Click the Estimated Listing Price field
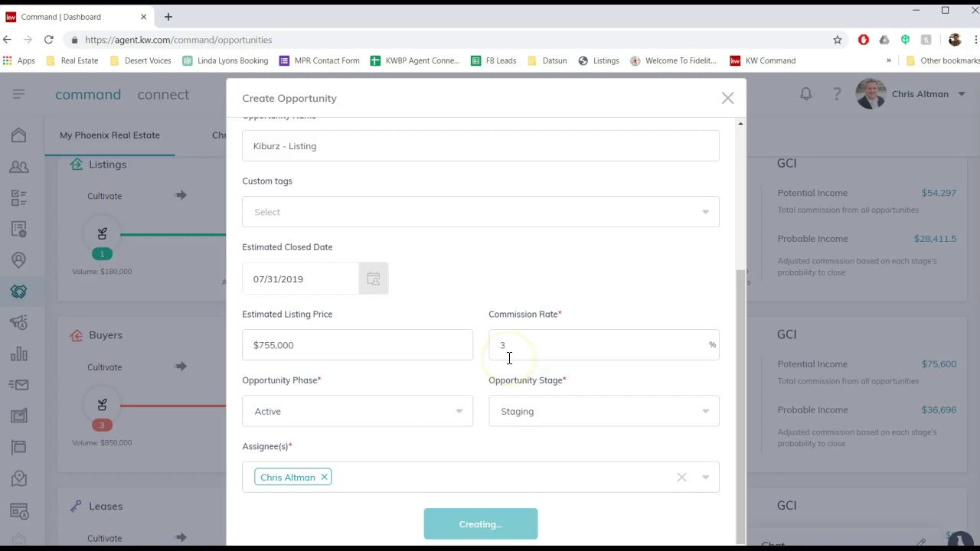This screenshot has width=980, height=551. pyautogui.click(x=358, y=345)
